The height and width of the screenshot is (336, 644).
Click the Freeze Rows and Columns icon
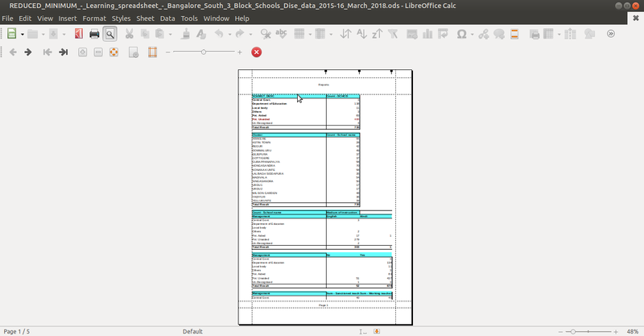(549, 34)
